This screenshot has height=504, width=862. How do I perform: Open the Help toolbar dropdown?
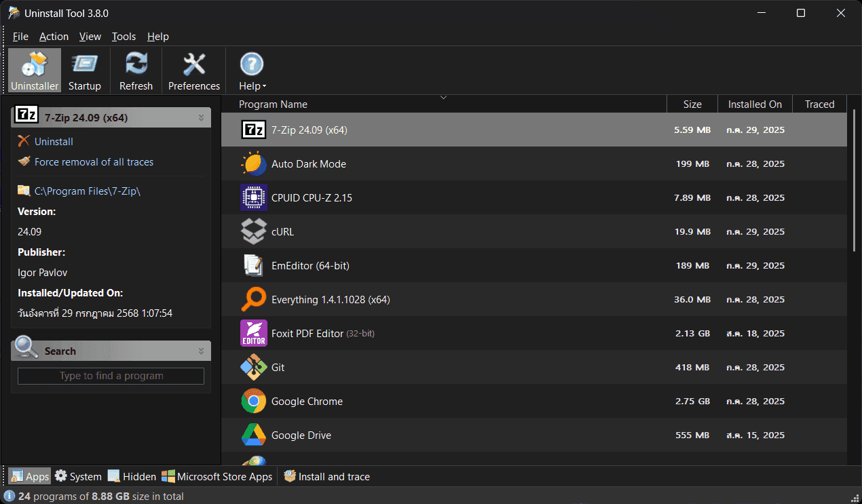252,70
